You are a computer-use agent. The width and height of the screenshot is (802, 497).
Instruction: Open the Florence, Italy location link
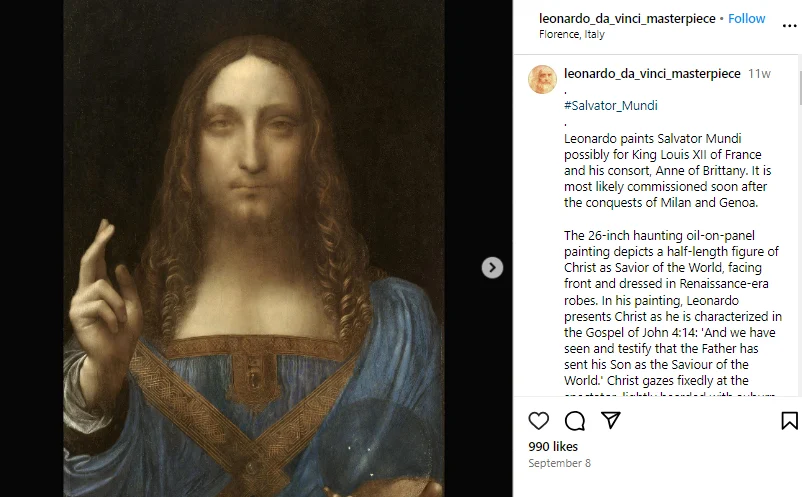pos(571,34)
